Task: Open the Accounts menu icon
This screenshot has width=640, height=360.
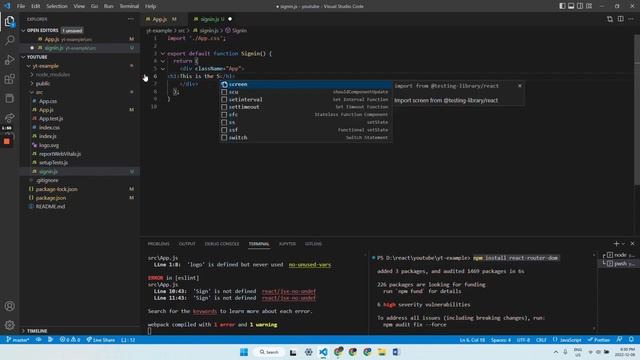Action: (9, 306)
